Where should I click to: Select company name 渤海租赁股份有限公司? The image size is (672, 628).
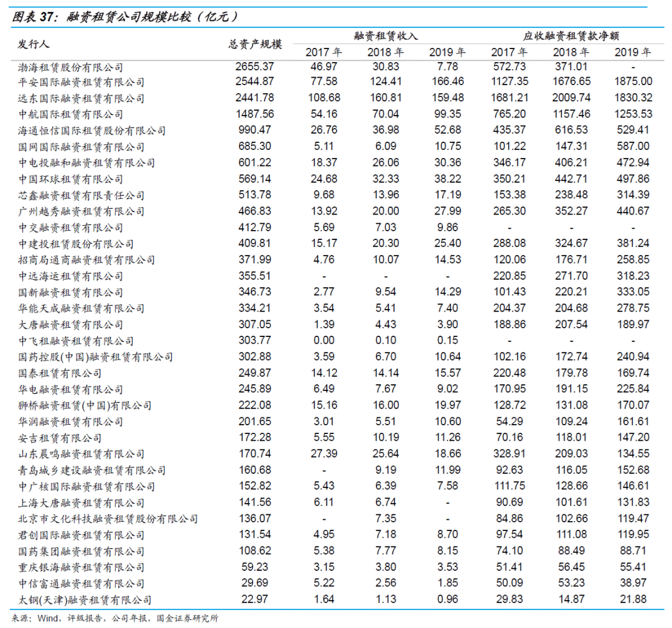tap(70, 67)
